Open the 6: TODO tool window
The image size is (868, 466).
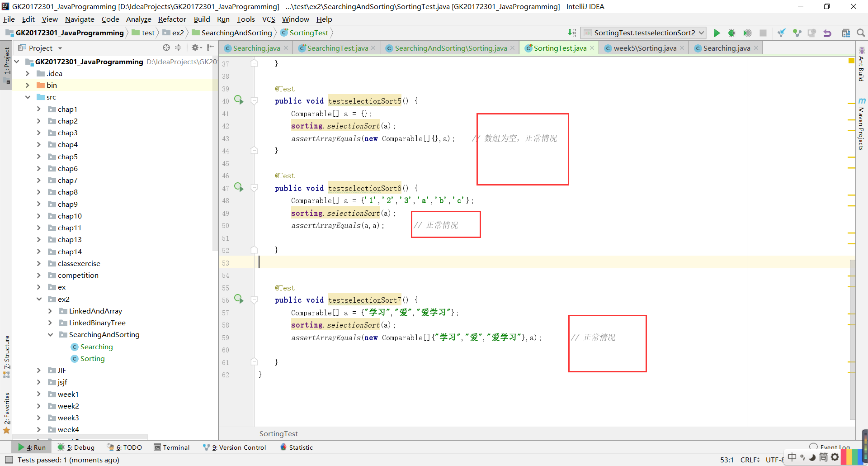tap(124, 447)
